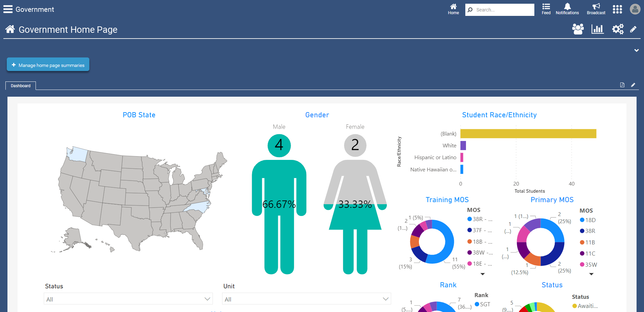Click the Native Hawaiian blue bar
The width and height of the screenshot is (644, 312).
tap(462, 169)
